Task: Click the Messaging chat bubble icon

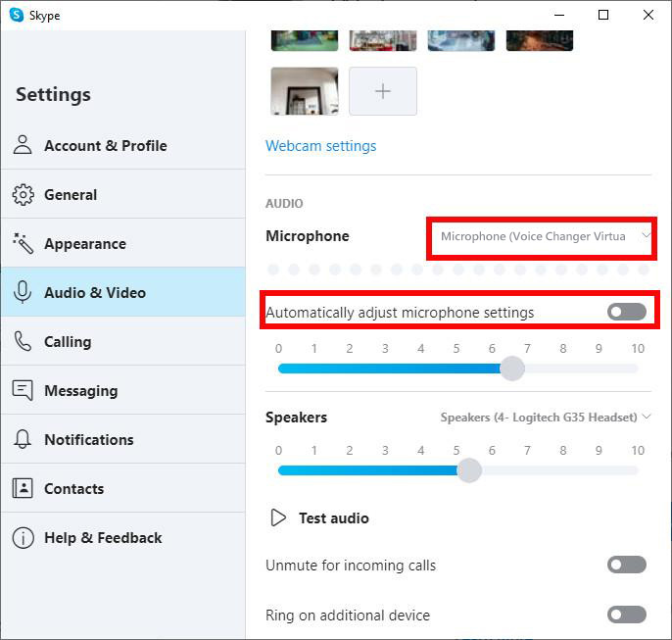Action: (23, 390)
